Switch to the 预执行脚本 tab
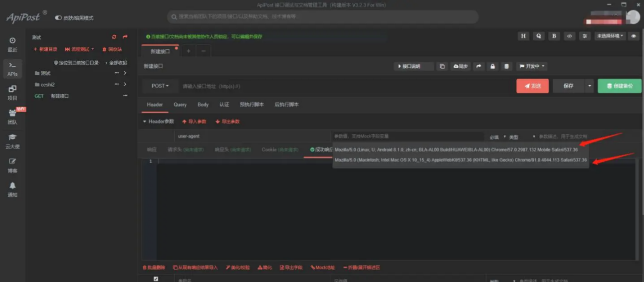 pos(251,105)
